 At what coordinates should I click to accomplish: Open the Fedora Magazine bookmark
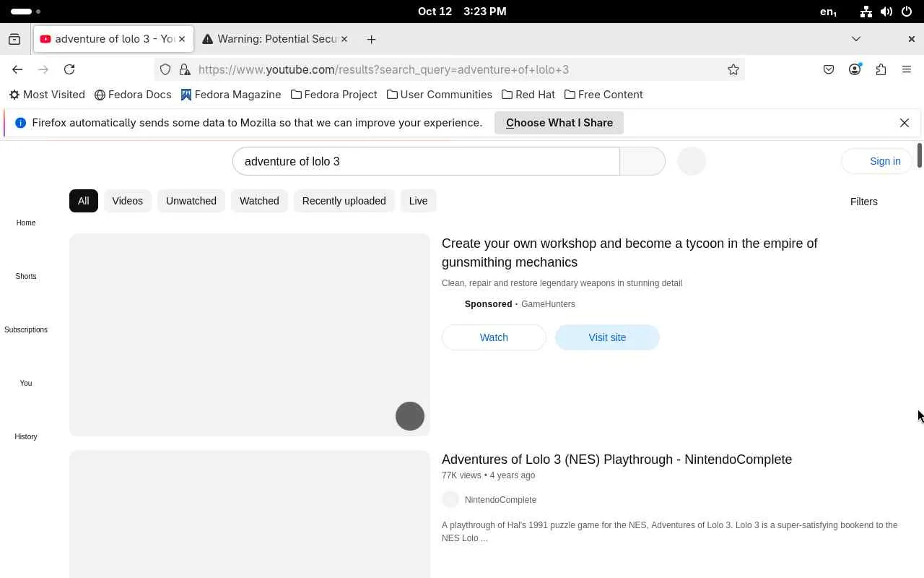[231, 95]
